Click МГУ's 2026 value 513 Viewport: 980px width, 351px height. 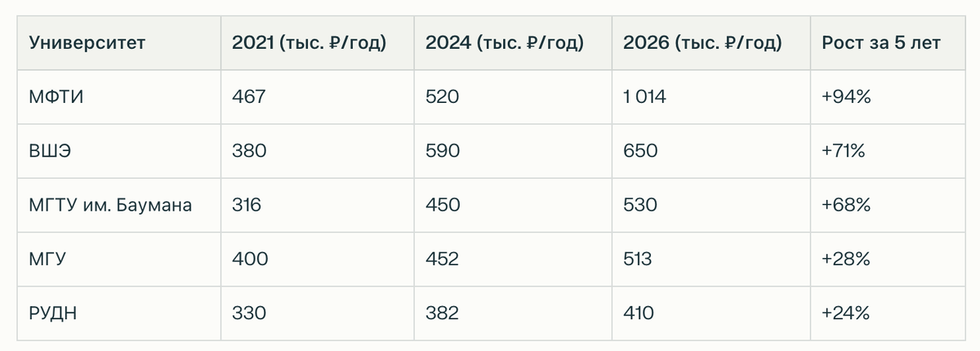(637, 260)
